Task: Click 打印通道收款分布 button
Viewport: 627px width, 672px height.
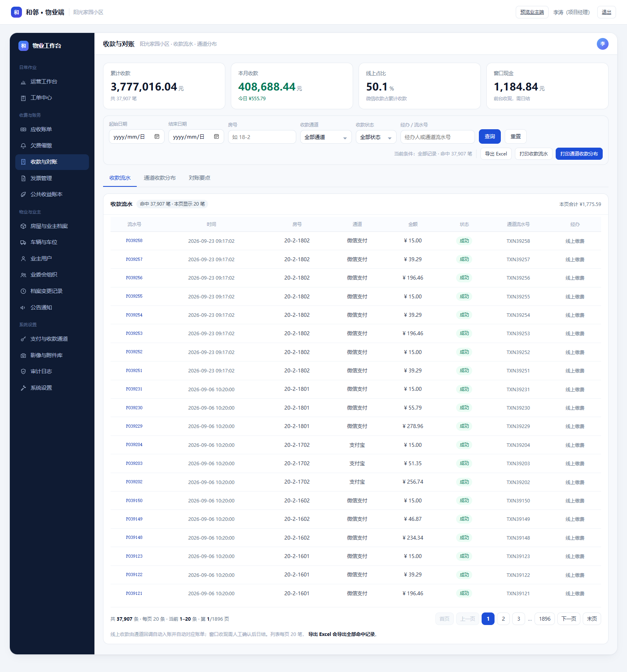Action: pyautogui.click(x=579, y=154)
